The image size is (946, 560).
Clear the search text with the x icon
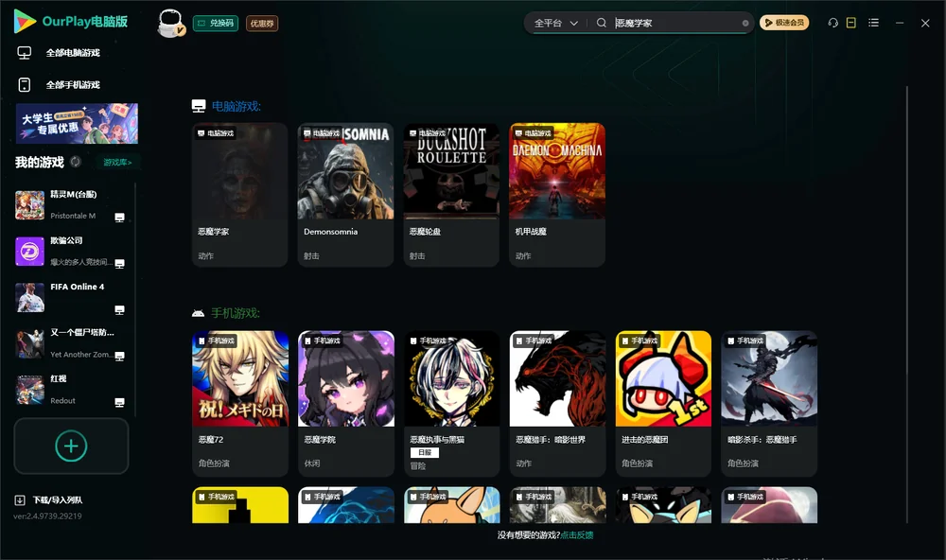(x=745, y=23)
